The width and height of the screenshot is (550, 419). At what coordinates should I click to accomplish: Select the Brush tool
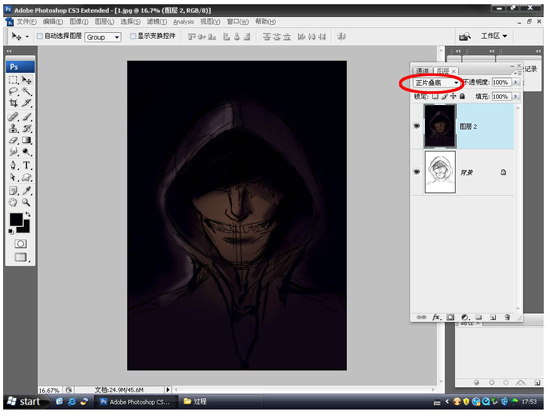tap(27, 117)
